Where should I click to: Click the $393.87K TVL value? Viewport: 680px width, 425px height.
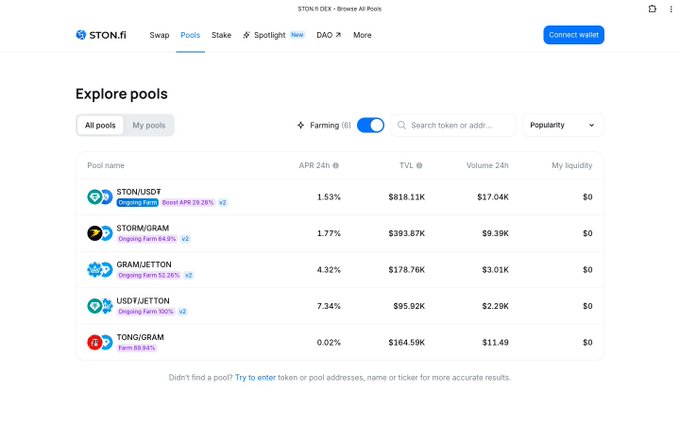point(407,234)
